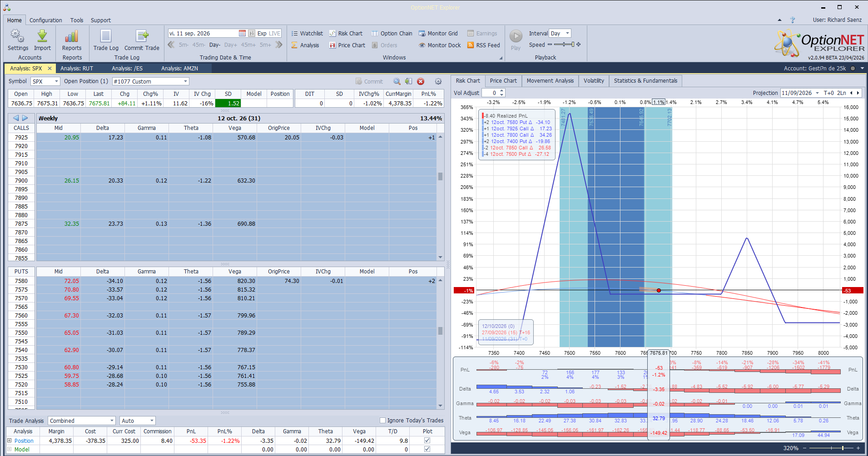Open the Reports bar chart icon
This screenshot has height=456, width=868.
72,40
